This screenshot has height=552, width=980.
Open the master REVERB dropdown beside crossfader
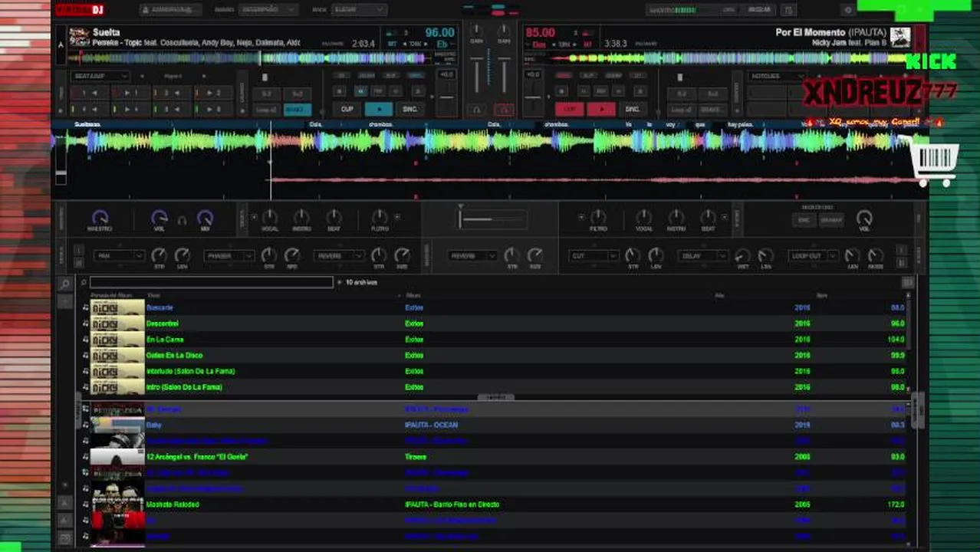472,256
